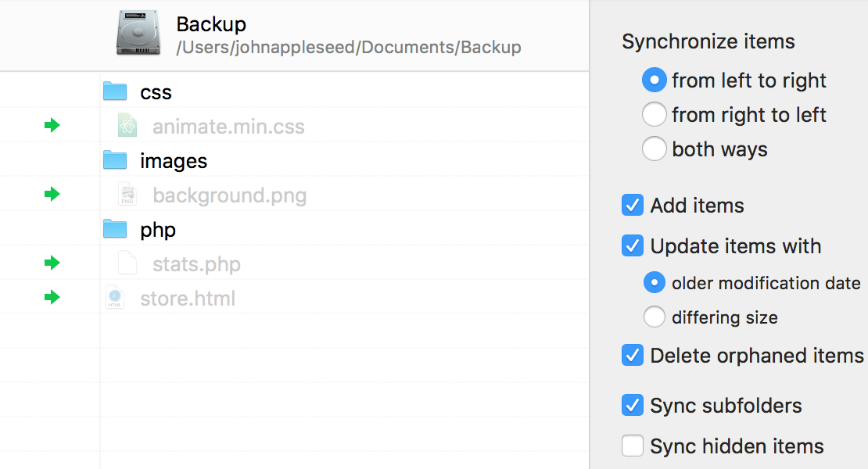
Task: Uncheck 'Add items'
Action: pyautogui.click(x=633, y=205)
